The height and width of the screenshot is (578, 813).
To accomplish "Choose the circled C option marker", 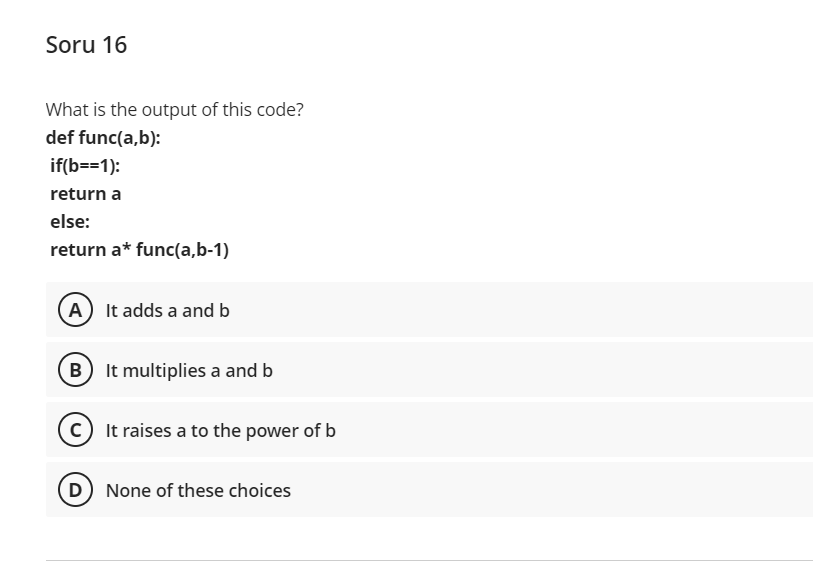I will pyautogui.click(x=75, y=430).
